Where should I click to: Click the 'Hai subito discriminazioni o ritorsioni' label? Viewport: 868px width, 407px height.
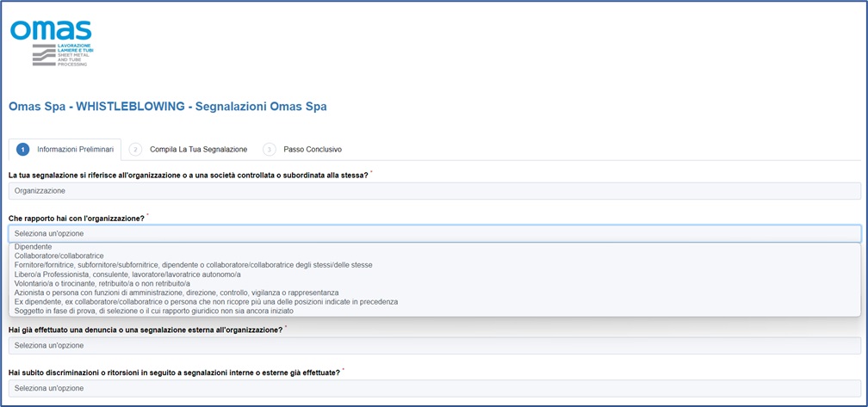[174, 373]
